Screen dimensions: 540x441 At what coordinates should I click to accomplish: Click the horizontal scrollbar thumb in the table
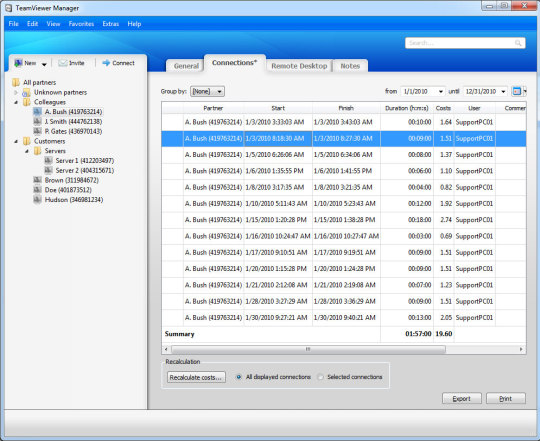pos(308,349)
